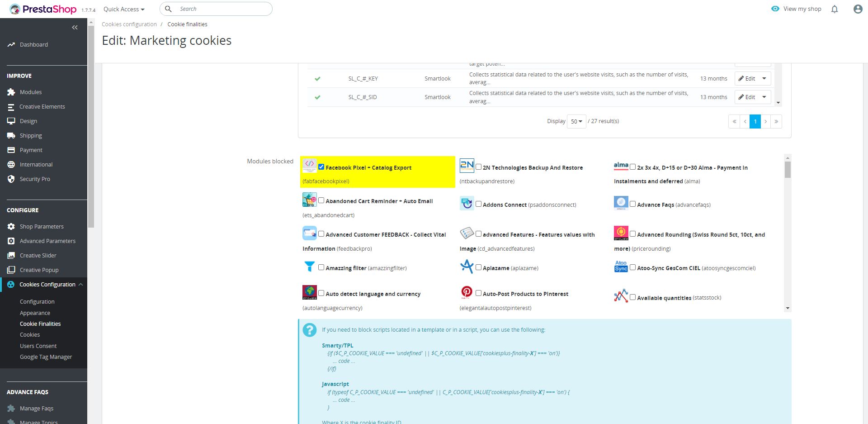Open the Quick Access dropdown

click(124, 9)
